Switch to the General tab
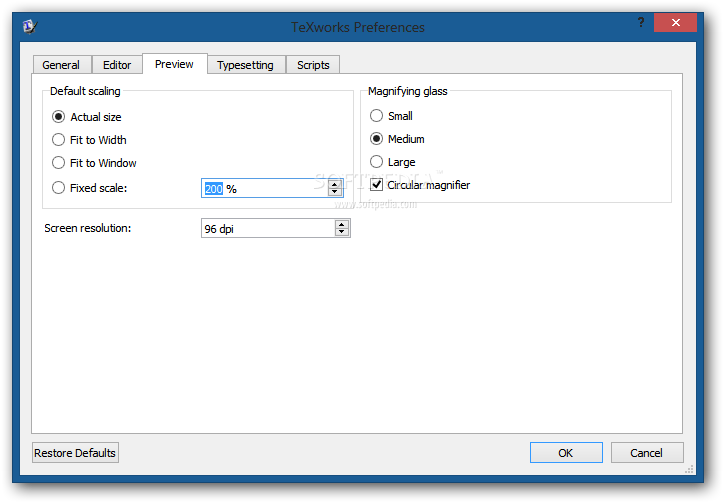 click(x=61, y=65)
